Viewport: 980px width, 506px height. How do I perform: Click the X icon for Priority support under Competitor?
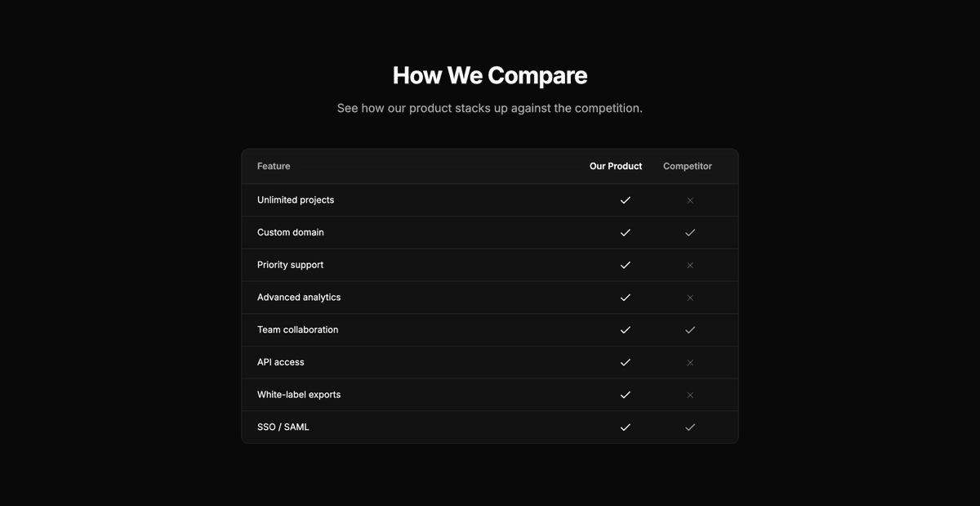coord(690,265)
